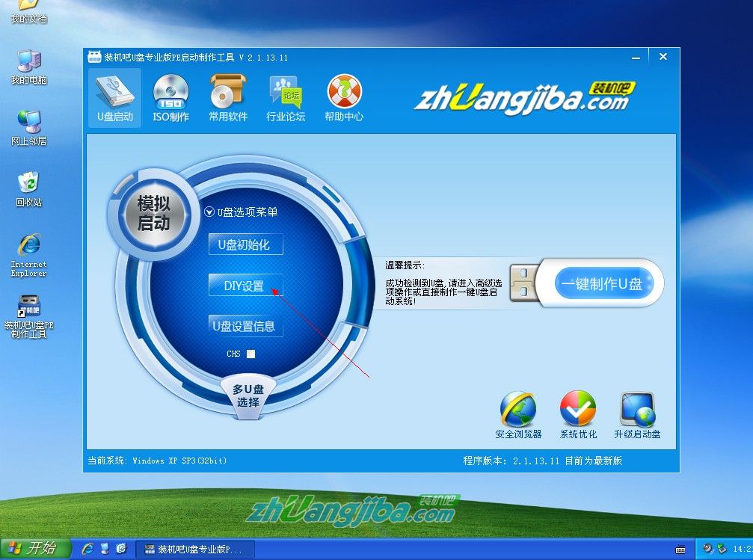Open the 帮助中心 help center

343,97
